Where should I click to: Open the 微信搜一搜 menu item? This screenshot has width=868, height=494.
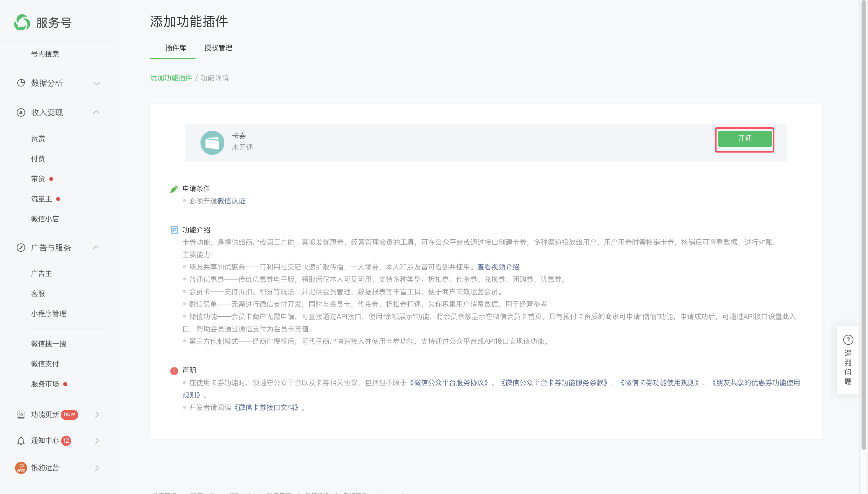coord(48,344)
